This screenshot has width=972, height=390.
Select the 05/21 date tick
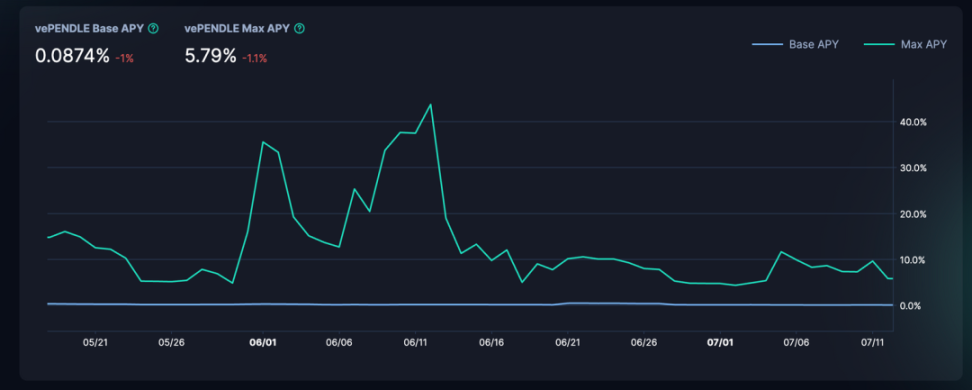click(x=94, y=342)
